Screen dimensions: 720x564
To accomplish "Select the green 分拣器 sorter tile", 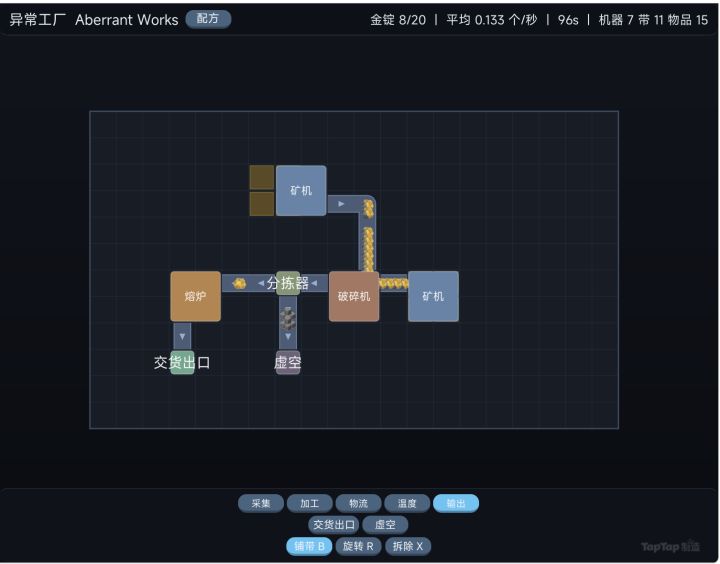I will [x=288, y=283].
